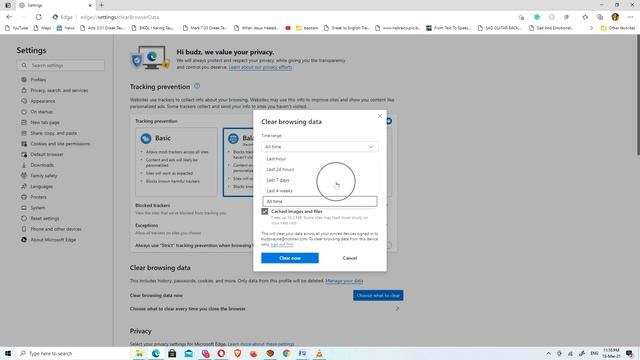640x360 pixels.
Task: Reload the page with Refresh icon
Action: coord(38,17)
